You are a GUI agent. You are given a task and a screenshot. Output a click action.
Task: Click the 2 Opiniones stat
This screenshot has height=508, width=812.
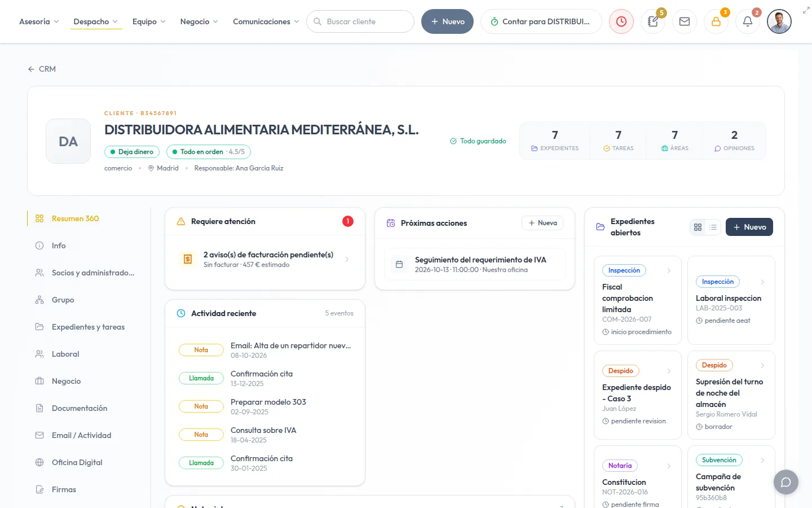(734, 141)
